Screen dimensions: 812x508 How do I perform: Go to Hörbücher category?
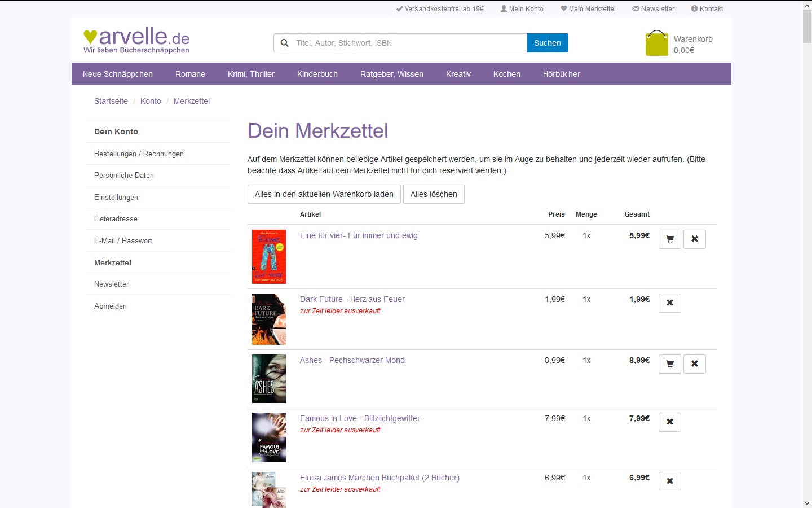coord(561,74)
